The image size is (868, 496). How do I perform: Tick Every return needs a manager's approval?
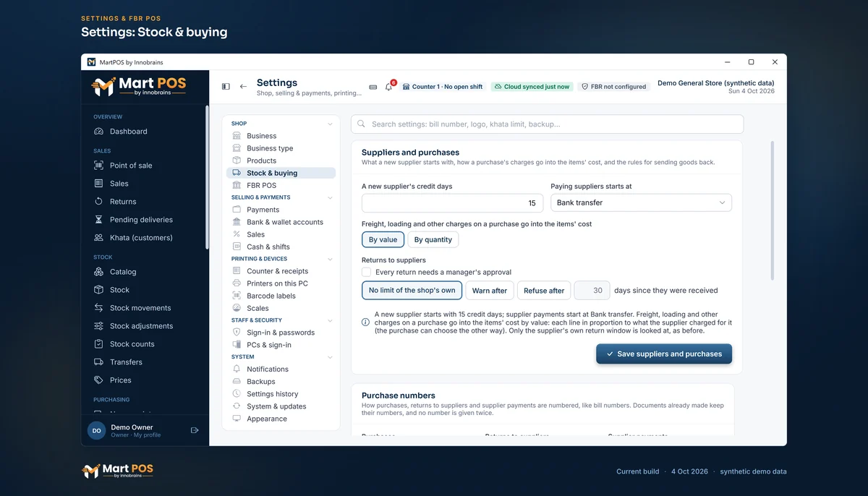[367, 272]
